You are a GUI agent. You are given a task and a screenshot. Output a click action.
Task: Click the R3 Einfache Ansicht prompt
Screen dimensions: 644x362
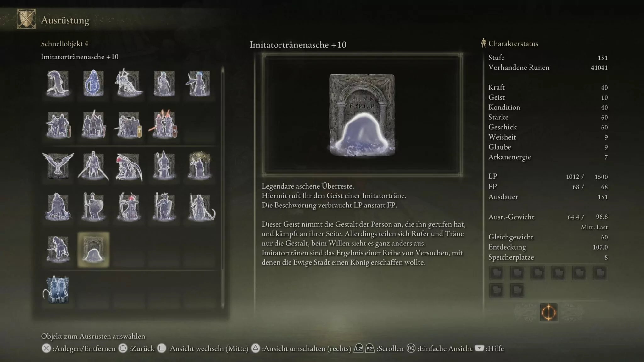tap(439, 348)
